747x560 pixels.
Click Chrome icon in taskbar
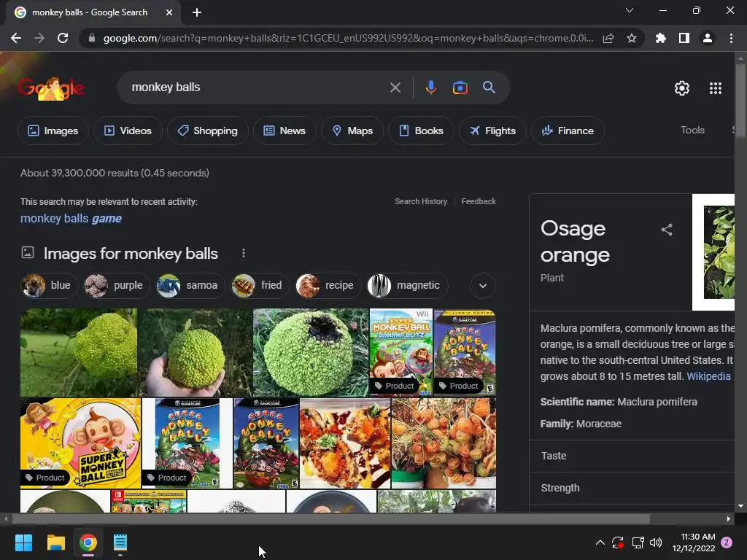coord(88,542)
